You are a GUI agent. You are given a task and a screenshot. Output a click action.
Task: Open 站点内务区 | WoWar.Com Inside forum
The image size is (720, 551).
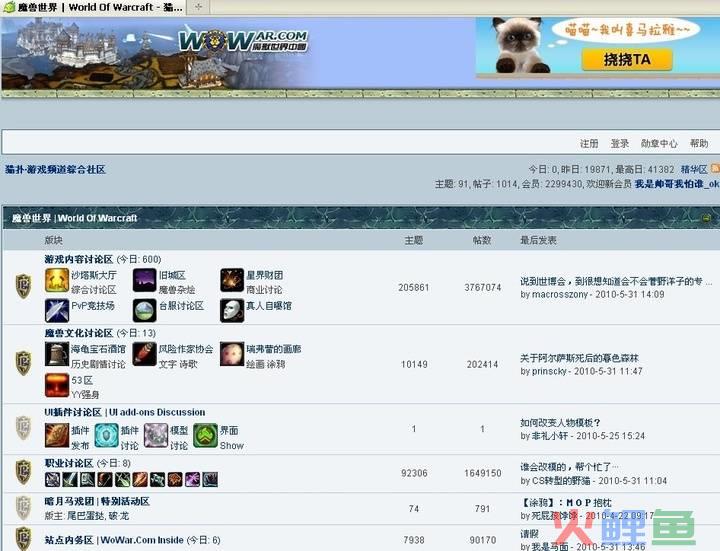[114, 540]
